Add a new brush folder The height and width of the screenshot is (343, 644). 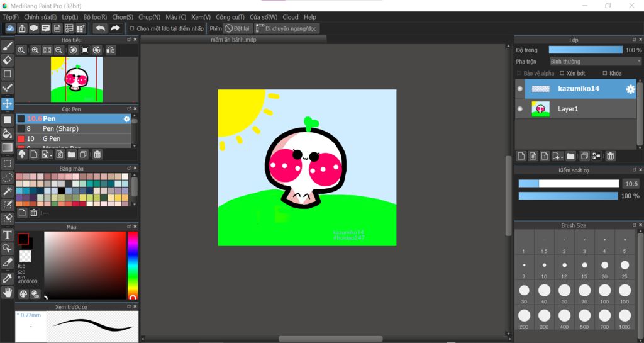coord(72,154)
